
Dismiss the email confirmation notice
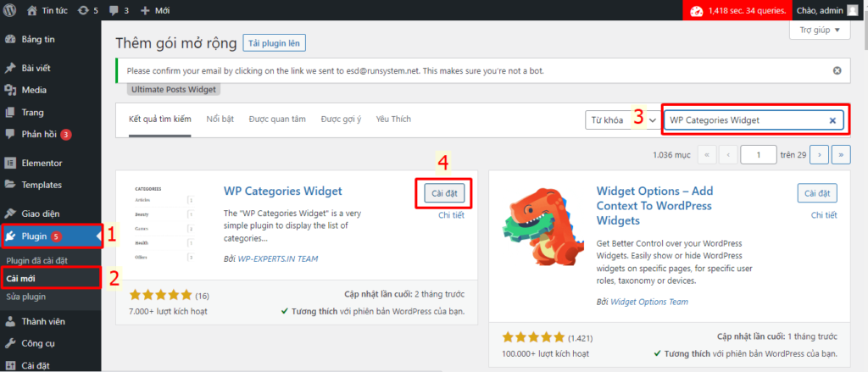point(837,71)
